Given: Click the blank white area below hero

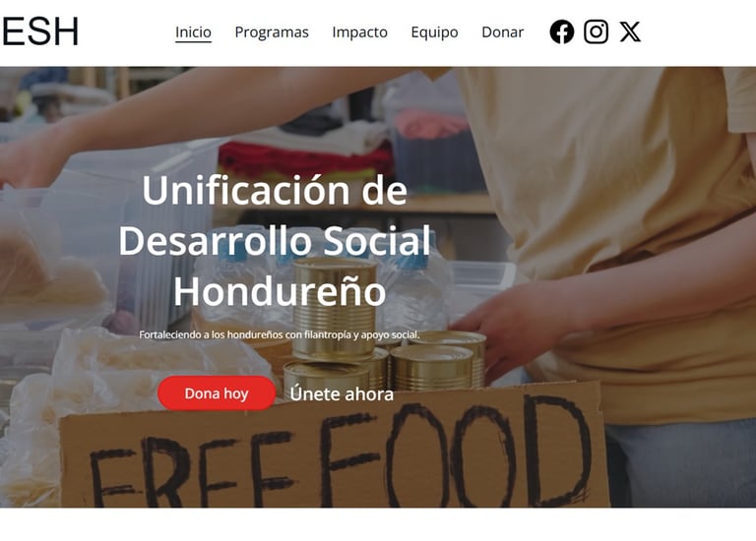Looking at the screenshot, I should tap(378, 524).
